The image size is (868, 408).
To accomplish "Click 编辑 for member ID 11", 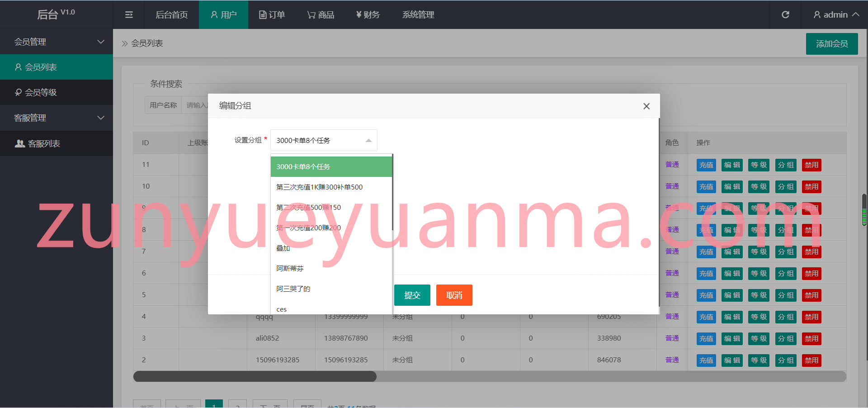I will pyautogui.click(x=732, y=165).
